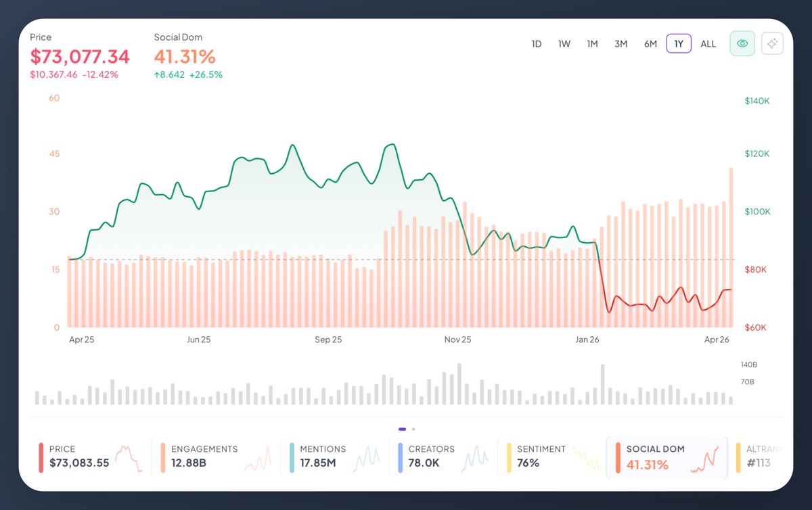Switch to 3M time range
The width and height of the screenshot is (812, 510).
[x=621, y=44]
